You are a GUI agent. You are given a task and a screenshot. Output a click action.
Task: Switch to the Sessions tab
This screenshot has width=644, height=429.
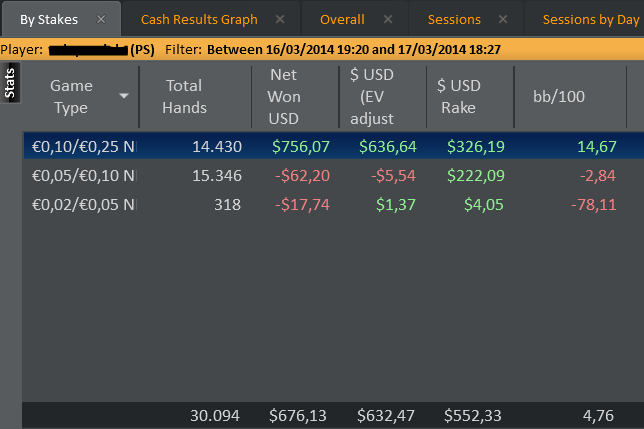pyautogui.click(x=454, y=19)
